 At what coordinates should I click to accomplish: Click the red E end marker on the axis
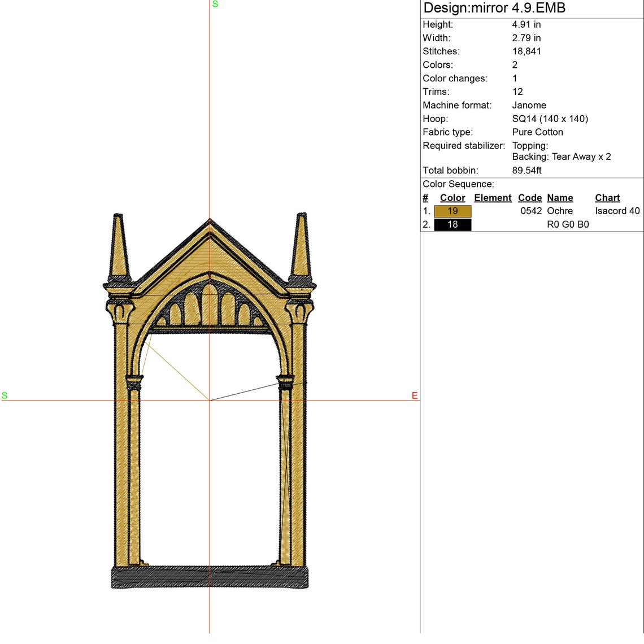(414, 395)
